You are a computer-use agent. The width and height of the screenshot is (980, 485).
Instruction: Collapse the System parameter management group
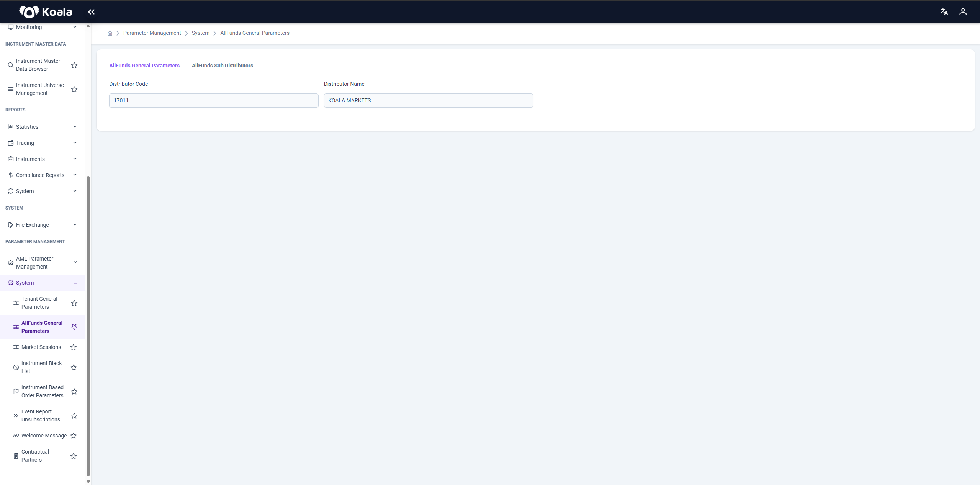[42, 283]
